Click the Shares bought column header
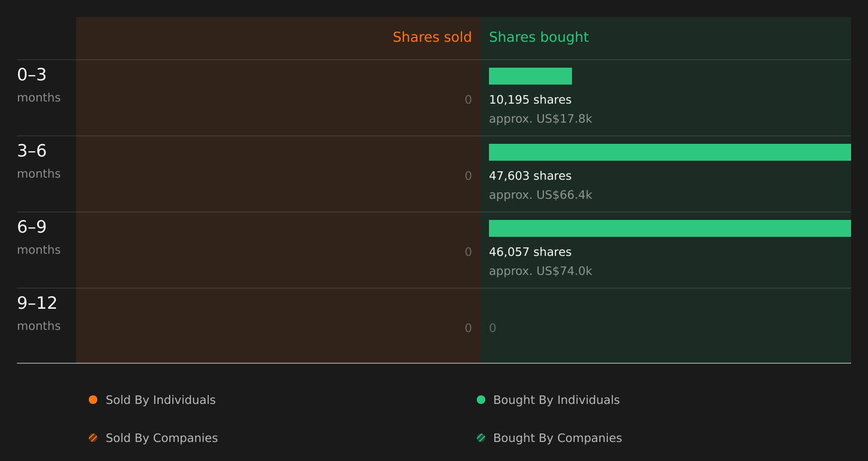Screen dimensions: 868x461 click(x=539, y=38)
